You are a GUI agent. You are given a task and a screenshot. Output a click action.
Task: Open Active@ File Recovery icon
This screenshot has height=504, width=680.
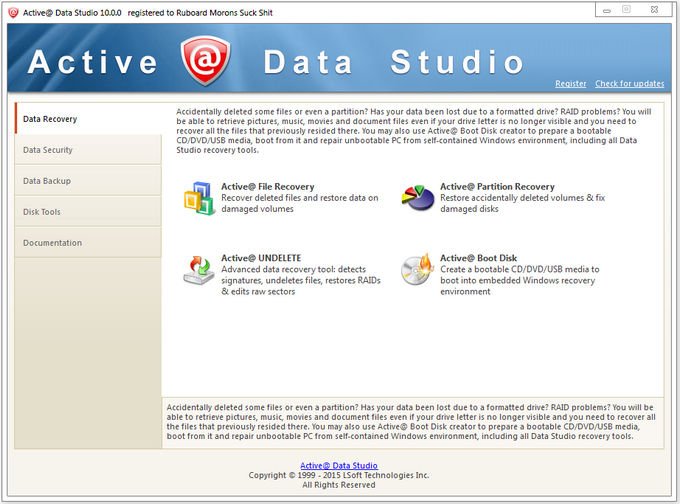(199, 198)
